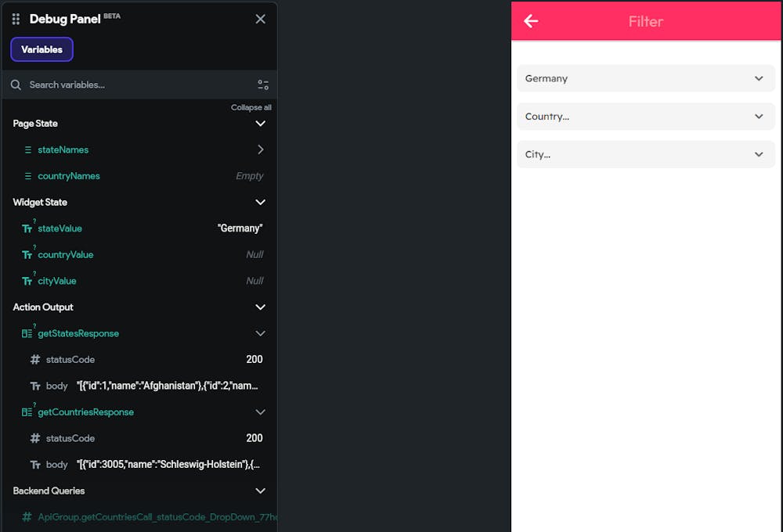The image size is (783, 532).
Task: Click the Filter page title
Action: pos(646,21)
